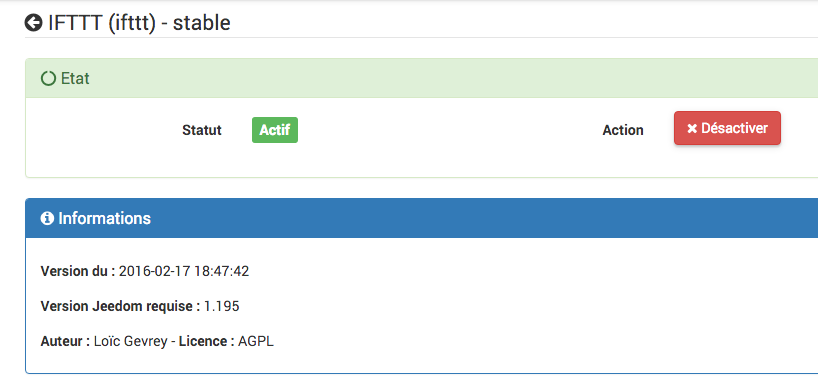Click the AGPL licence text

[x=256, y=342]
